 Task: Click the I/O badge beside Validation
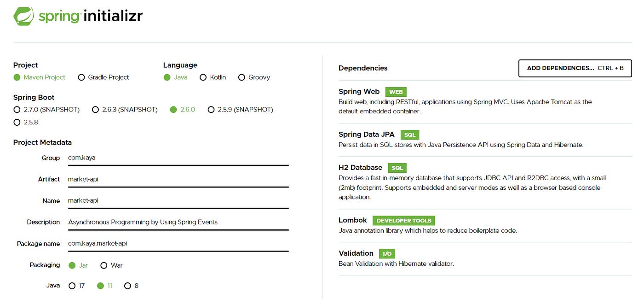(387, 253)
